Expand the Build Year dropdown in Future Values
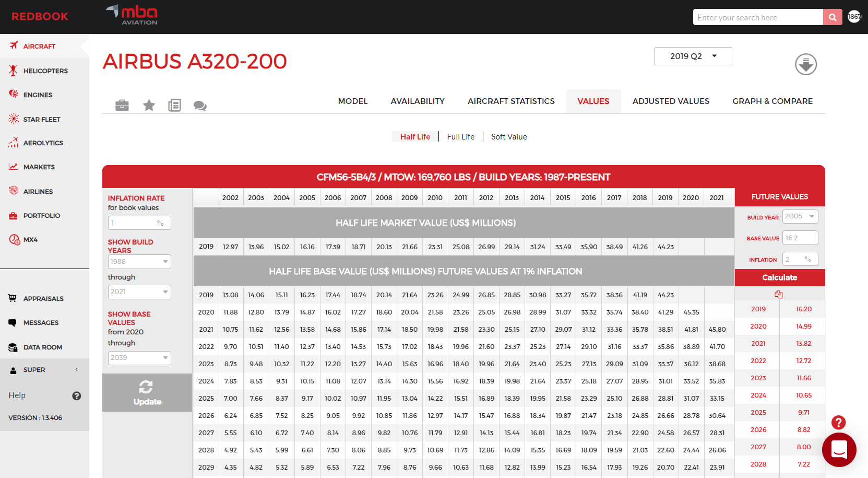868x478 pixels. (800, 216)
